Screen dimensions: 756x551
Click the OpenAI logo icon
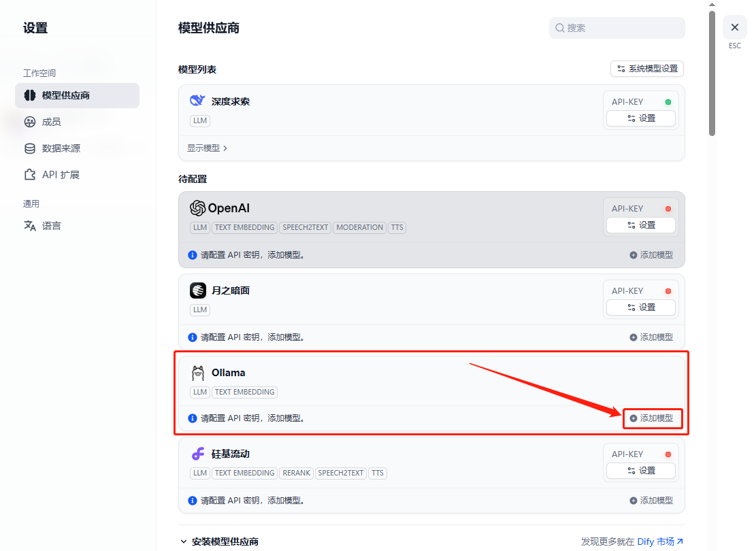pos(198,208)
